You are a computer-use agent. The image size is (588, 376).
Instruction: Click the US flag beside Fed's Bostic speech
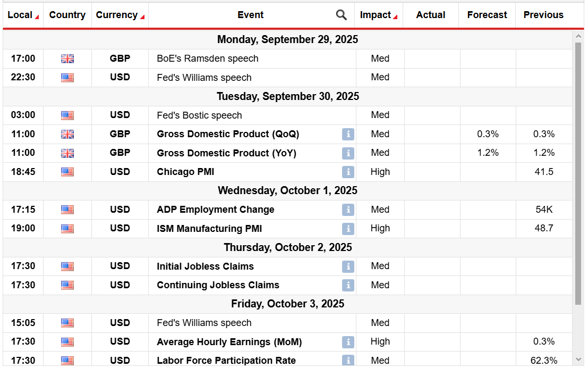click(x=67, y=115)
